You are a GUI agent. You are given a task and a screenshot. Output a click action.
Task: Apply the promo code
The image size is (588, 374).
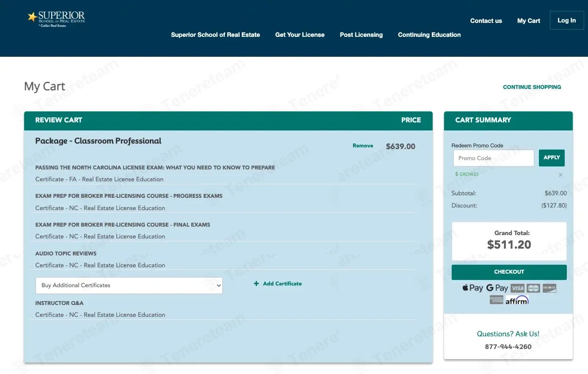click(x=552, y=158)
